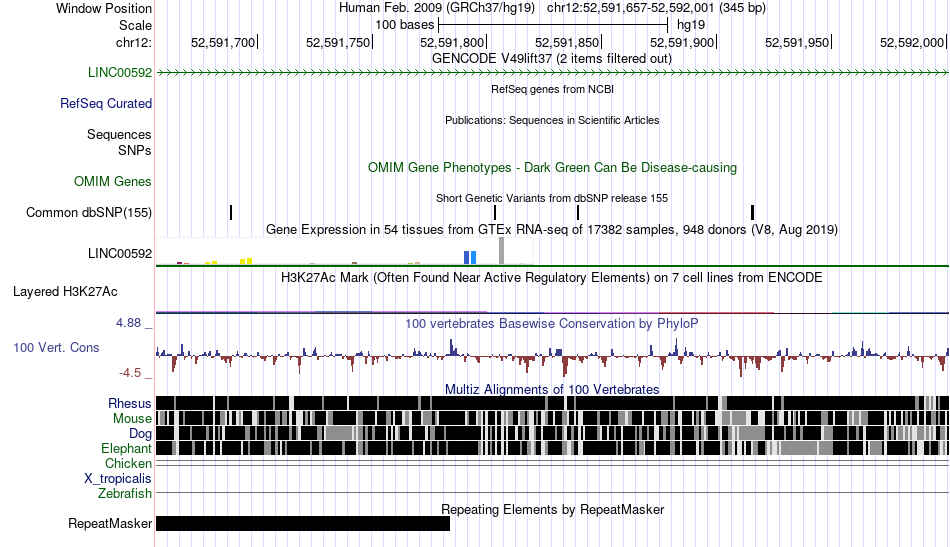Click the 4.88 PhyloP upper scale value

(x=128, y=323)
